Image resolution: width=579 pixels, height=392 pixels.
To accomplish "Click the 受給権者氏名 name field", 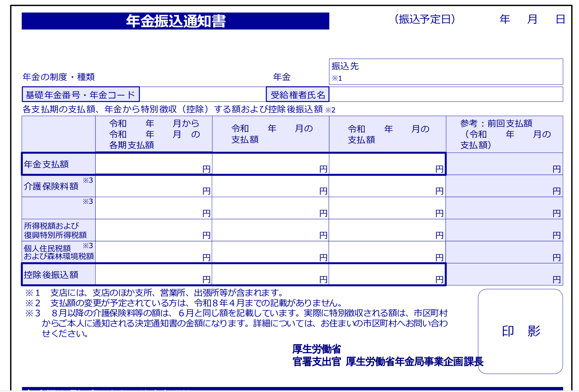I will pyautogui.click(x=298, y=94).
